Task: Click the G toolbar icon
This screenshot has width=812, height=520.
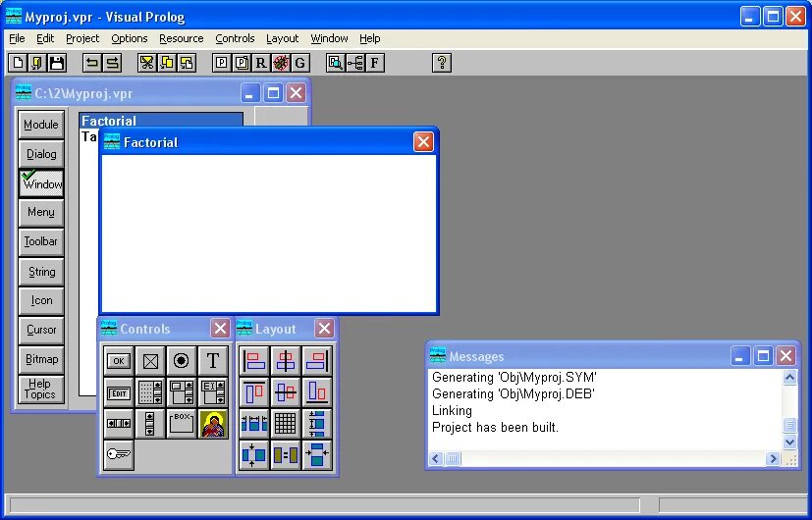Action: pyautogui.click(x=299, y=63)
